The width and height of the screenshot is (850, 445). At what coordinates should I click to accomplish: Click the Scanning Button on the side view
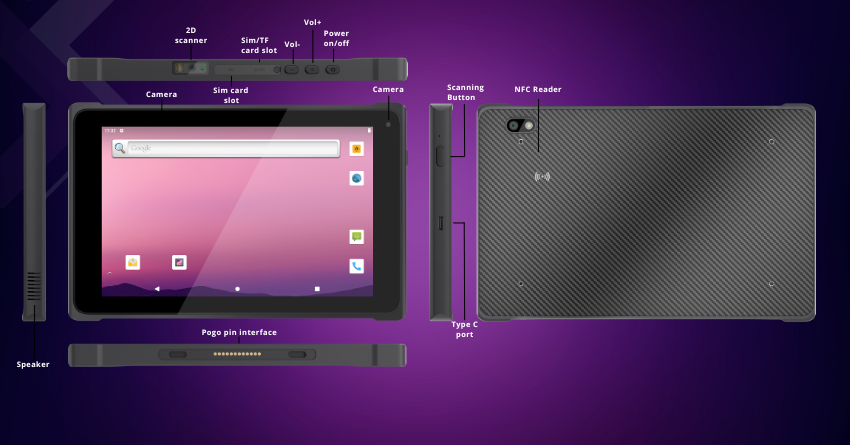pos(438,156)
